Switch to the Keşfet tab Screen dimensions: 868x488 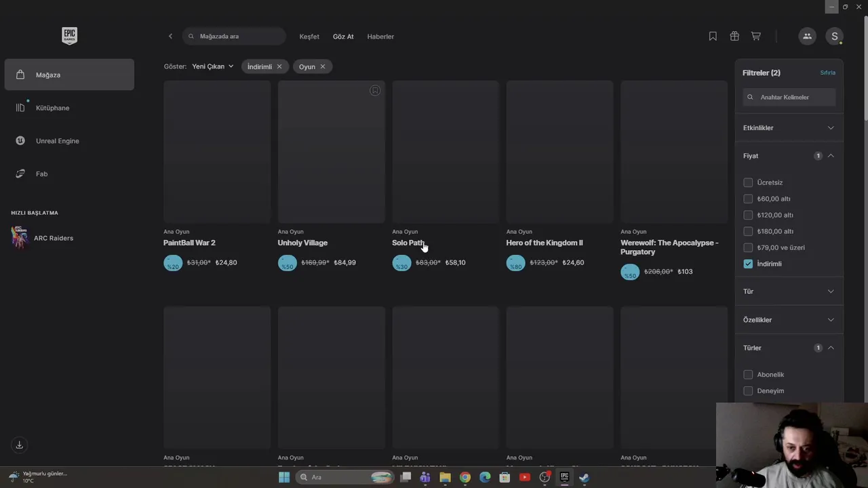[x=309, y=37]
